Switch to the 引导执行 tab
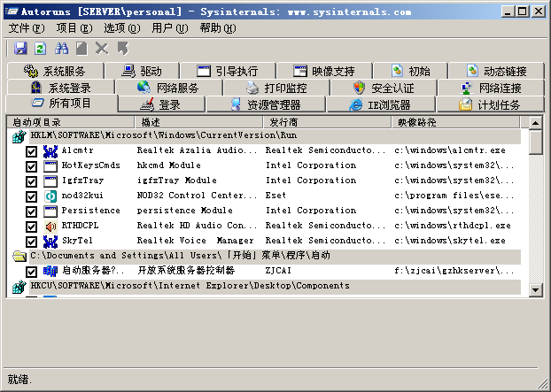 228,72
